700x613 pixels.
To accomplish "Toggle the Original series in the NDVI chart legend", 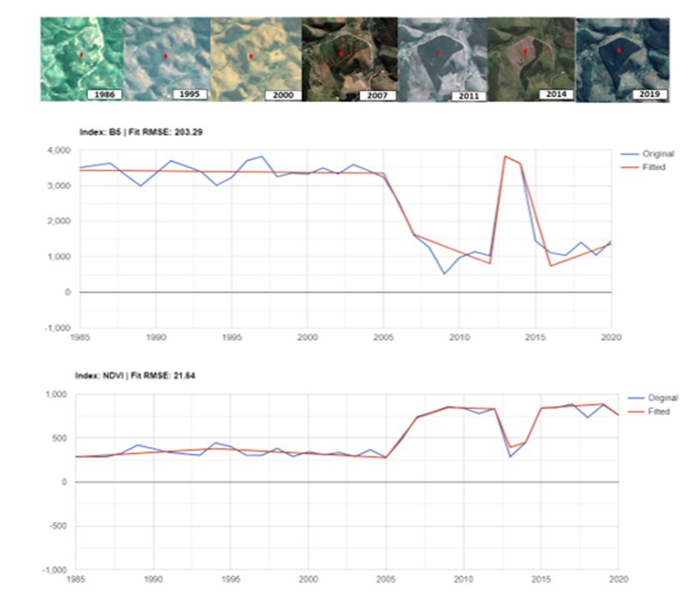I will 661,398.
